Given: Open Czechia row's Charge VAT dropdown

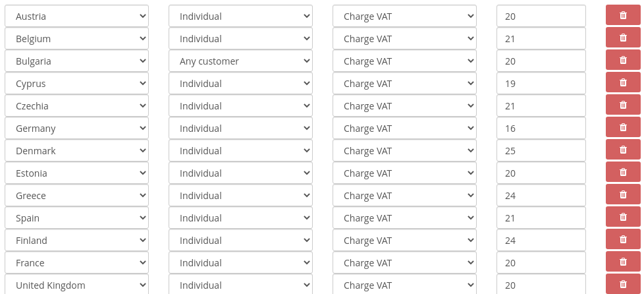Looking at the screenshot, I should [404, 106].
